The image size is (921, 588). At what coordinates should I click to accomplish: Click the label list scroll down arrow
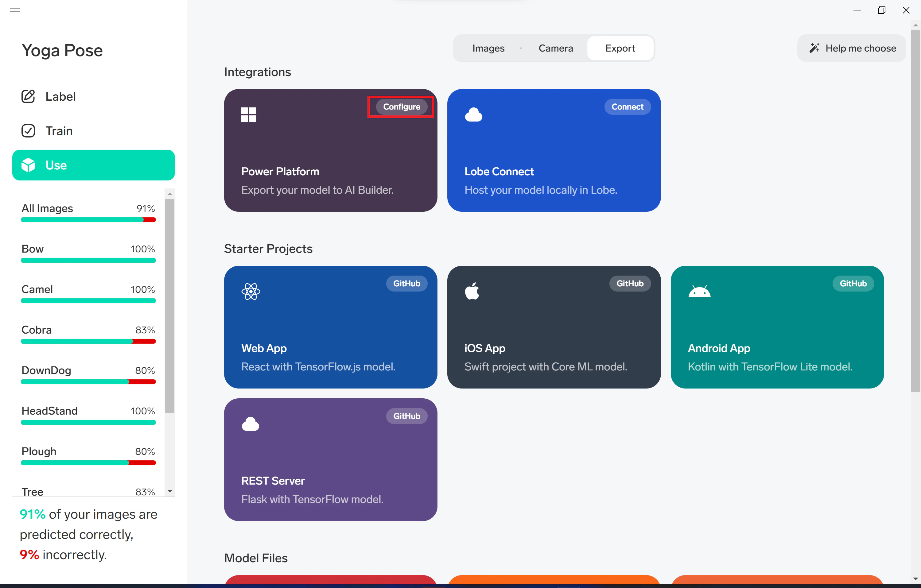[170, 491]
